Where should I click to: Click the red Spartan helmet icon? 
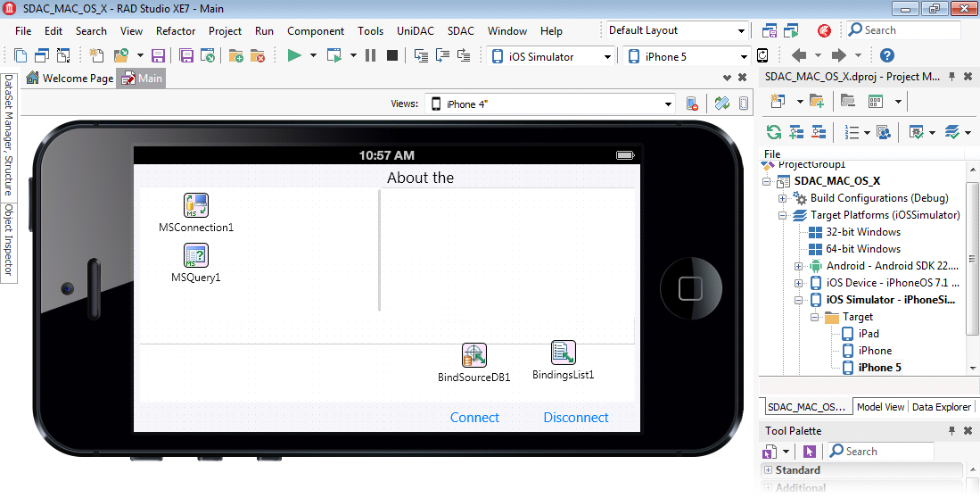tap(824, 30)
